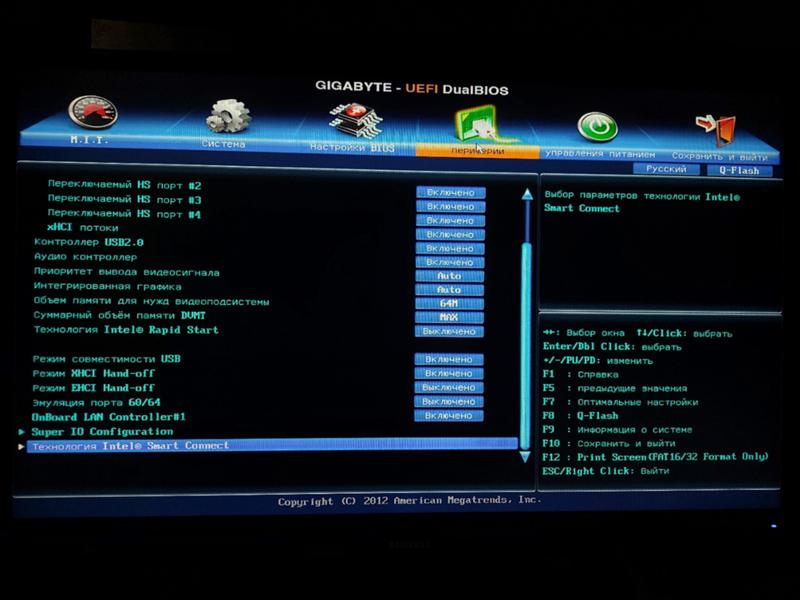This screenshot has height=600, width=800.
Task: Click the F5 предыдущие значения help line
Action: pos(615,388)
